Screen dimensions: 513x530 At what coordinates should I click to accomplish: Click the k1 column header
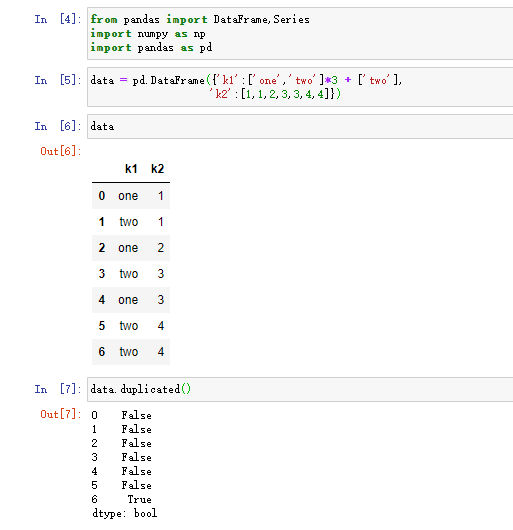coord(131,169)
